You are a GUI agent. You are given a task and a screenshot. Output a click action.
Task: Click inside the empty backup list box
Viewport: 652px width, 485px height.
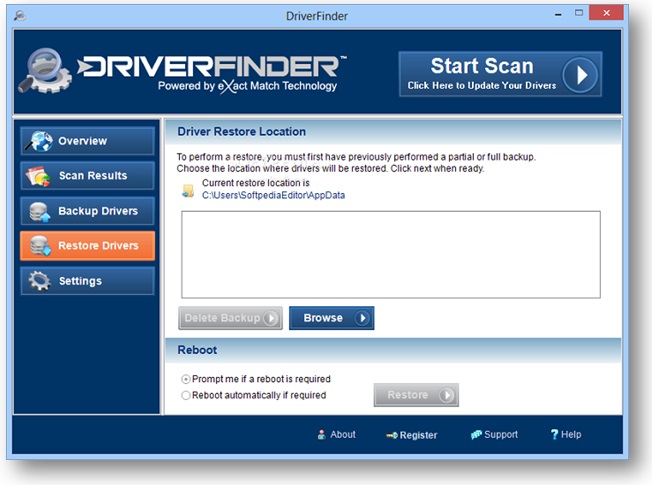tap(391, 255)
